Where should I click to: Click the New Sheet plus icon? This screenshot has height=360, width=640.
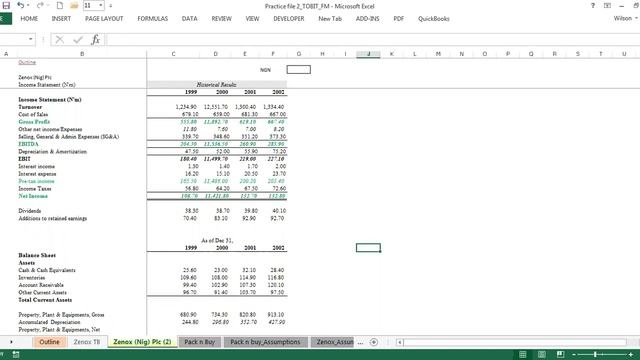(x=373, y=342)
